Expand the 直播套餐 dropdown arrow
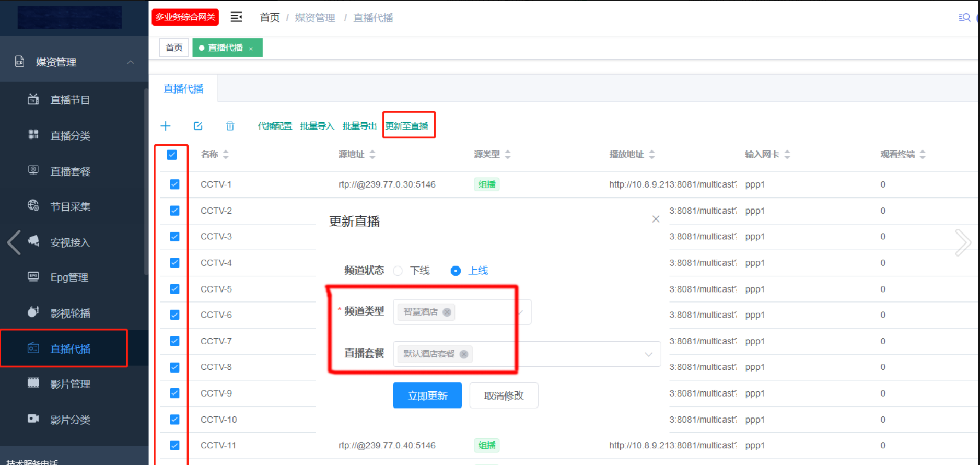 [x=648, y=354]
